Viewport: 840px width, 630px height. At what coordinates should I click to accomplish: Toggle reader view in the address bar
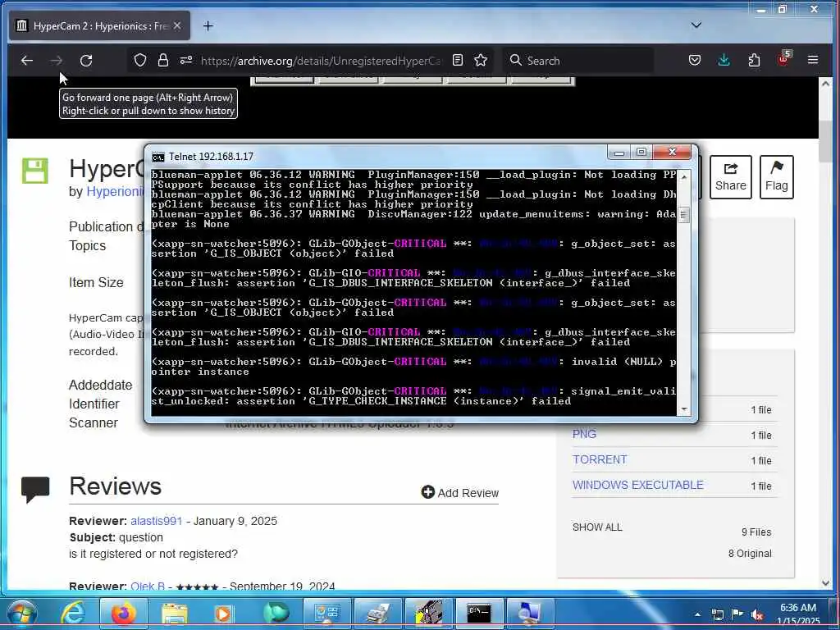458,60
